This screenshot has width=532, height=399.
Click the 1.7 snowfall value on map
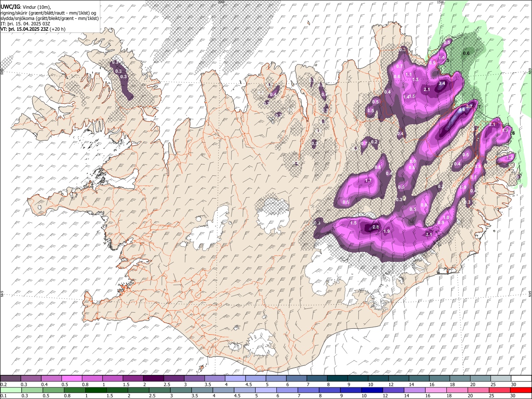368,181
